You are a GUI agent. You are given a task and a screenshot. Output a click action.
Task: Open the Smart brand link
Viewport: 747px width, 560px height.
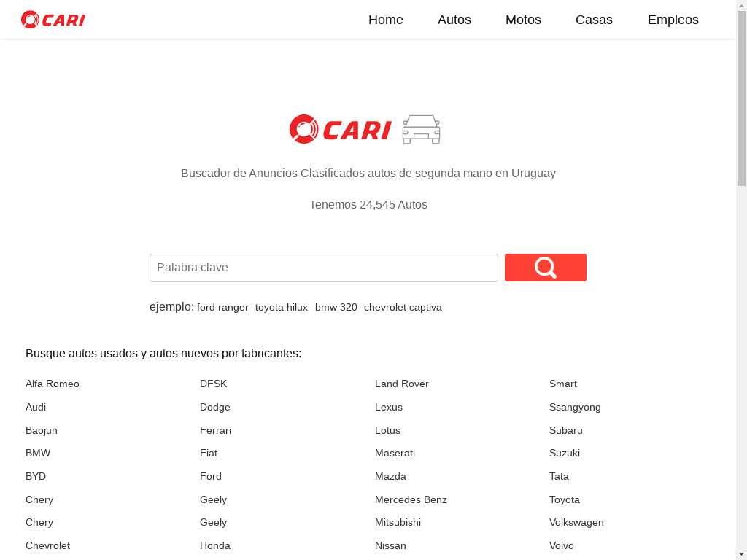tap(563, 384)
